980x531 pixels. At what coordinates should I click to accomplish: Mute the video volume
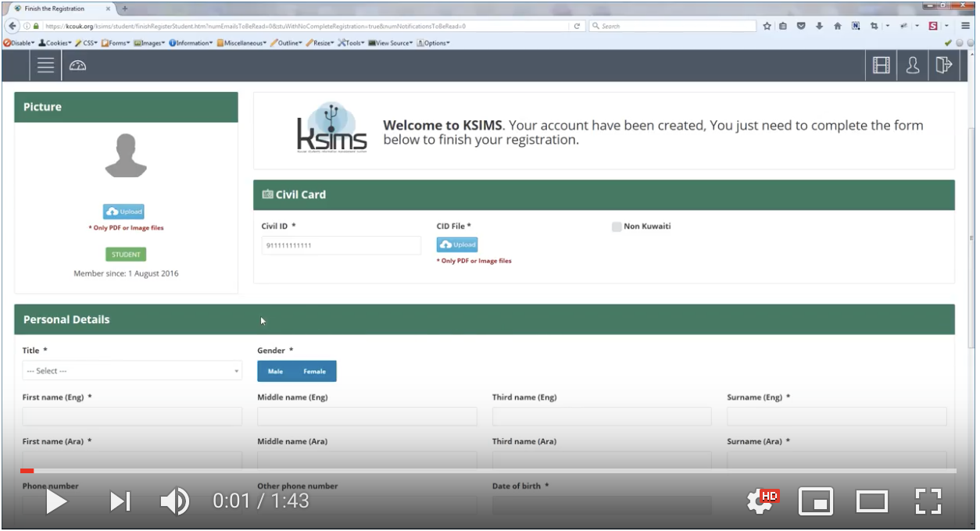pos(175,501)
